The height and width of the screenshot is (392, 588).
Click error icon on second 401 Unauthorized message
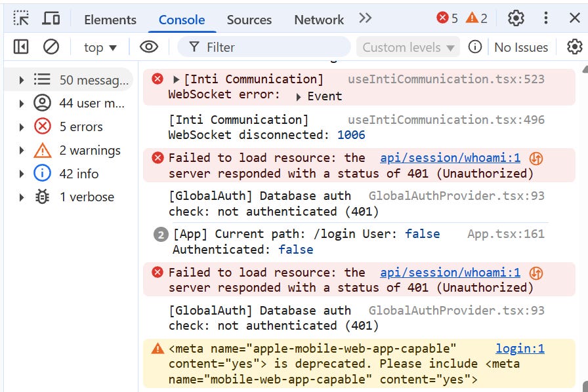[158, 273]
